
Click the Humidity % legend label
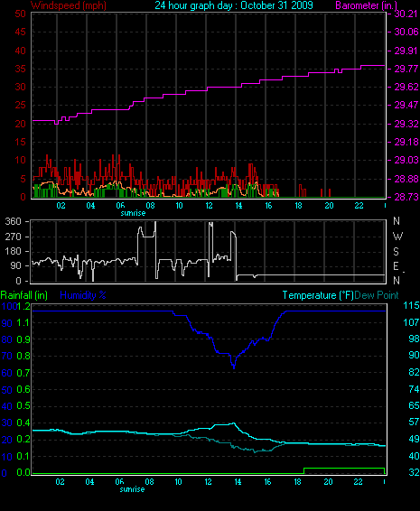click(83, 295)
